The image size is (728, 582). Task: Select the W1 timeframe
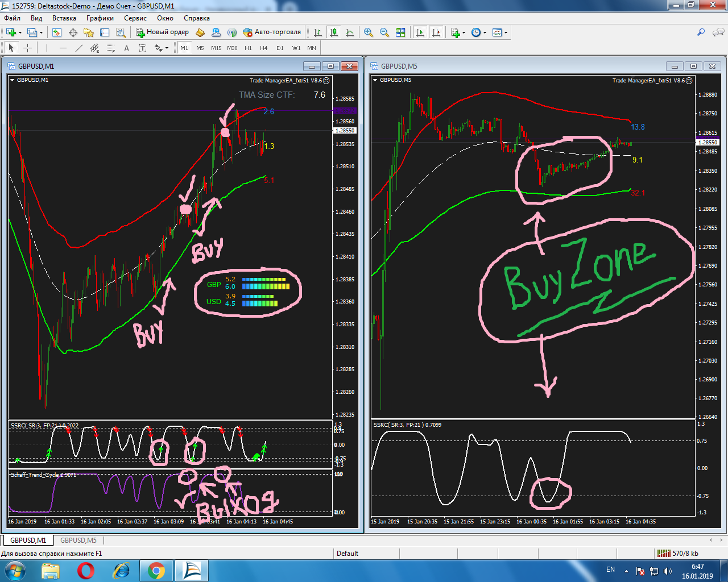pyautogui.click(x=296, y=48)
